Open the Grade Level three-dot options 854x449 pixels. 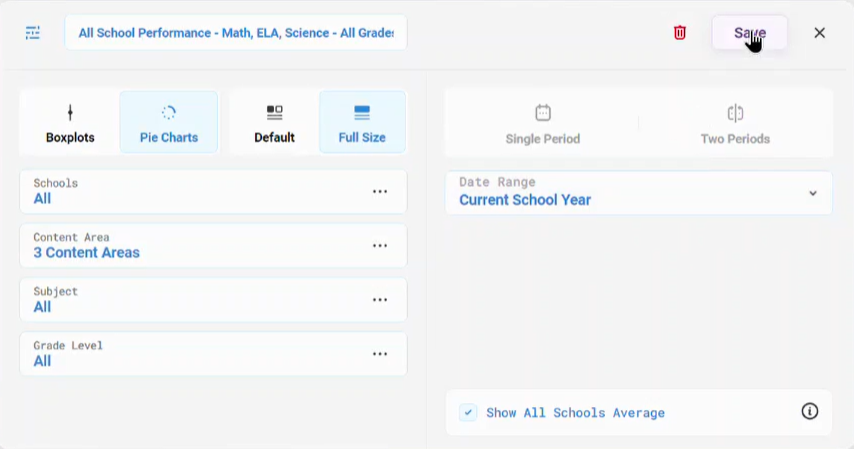coord(380,354)
